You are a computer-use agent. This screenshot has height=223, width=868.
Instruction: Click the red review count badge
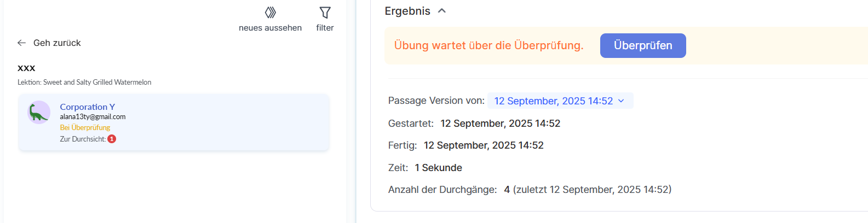pos(112,139)
